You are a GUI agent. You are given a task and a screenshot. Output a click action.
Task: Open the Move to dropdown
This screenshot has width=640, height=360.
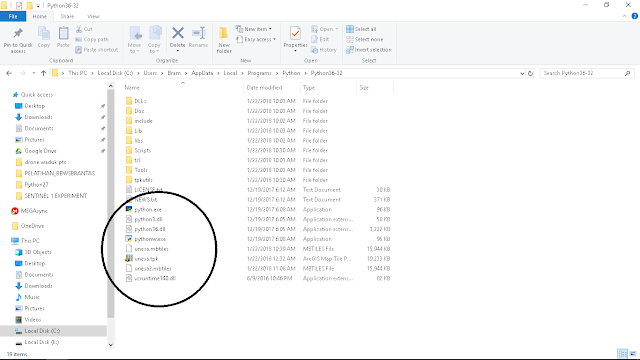(134, 40)
